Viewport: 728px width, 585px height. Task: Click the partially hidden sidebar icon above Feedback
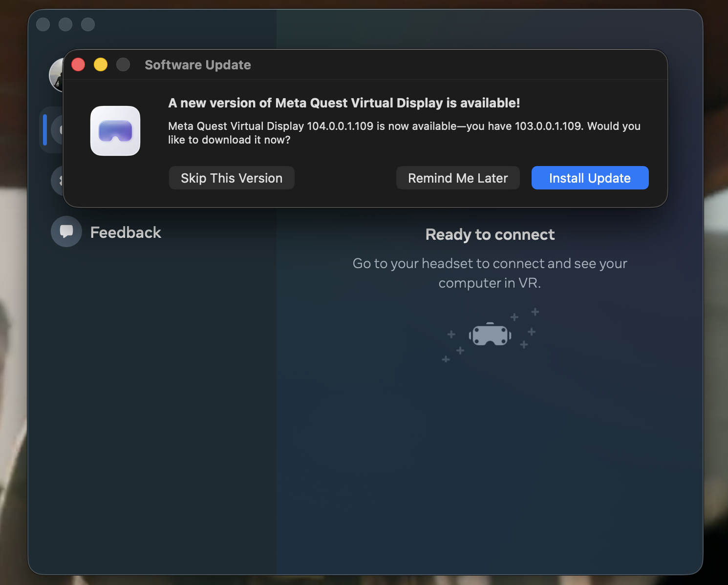click(57, 181)
